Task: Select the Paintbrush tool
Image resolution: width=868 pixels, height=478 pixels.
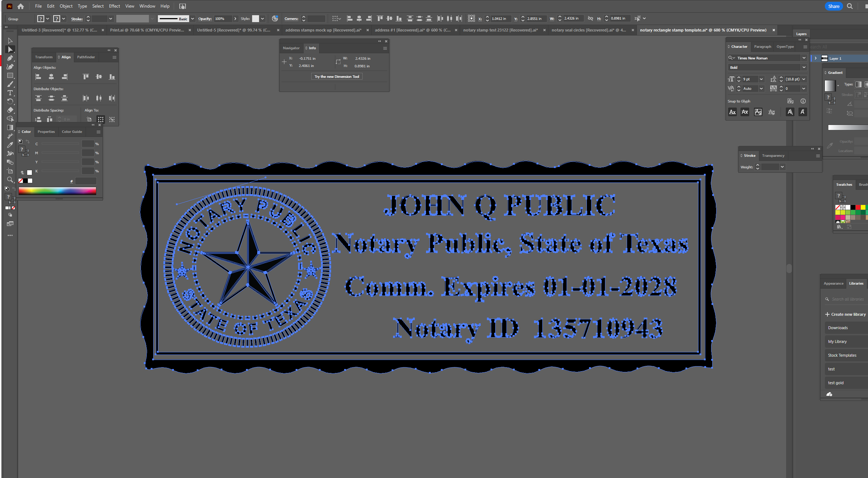Action: 10,84
